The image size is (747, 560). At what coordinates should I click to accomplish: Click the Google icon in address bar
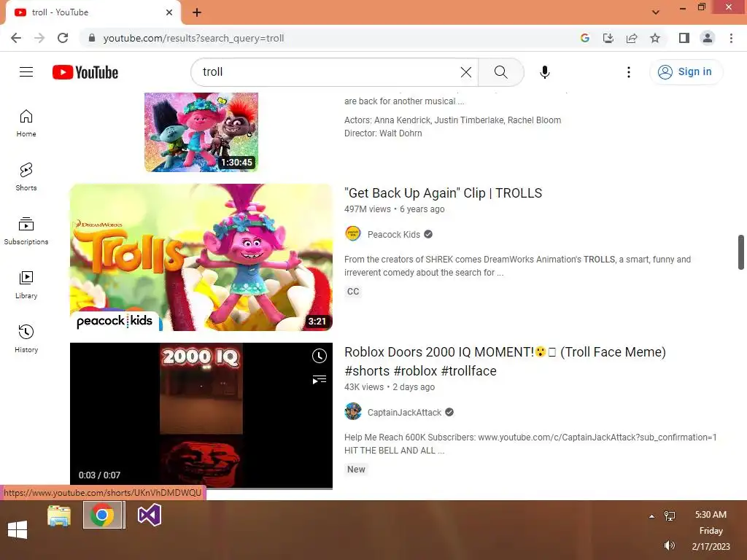(585, 38)
